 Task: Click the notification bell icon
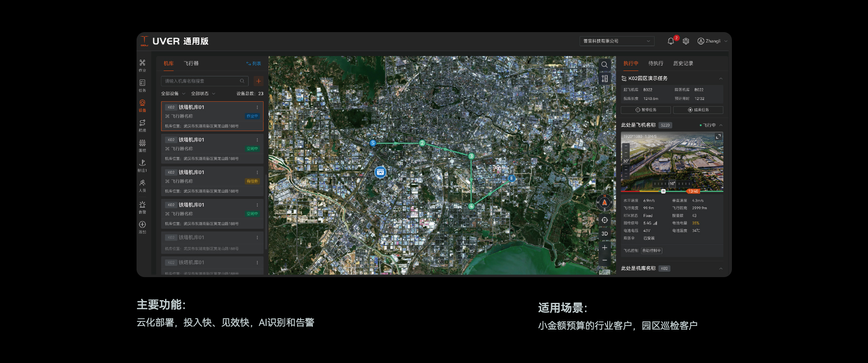pos(671,41)
